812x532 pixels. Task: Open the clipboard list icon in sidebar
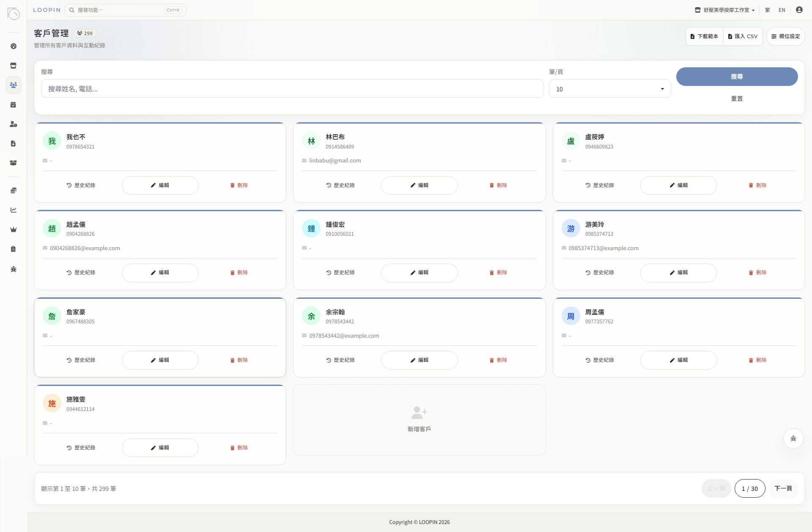(14, 249)
